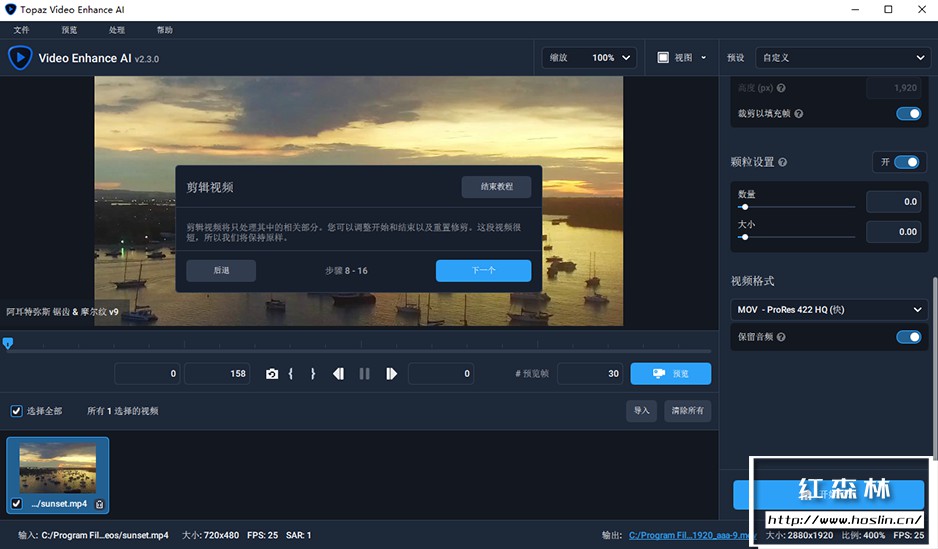Click the 数量 value field 0.0

point(894,202)
